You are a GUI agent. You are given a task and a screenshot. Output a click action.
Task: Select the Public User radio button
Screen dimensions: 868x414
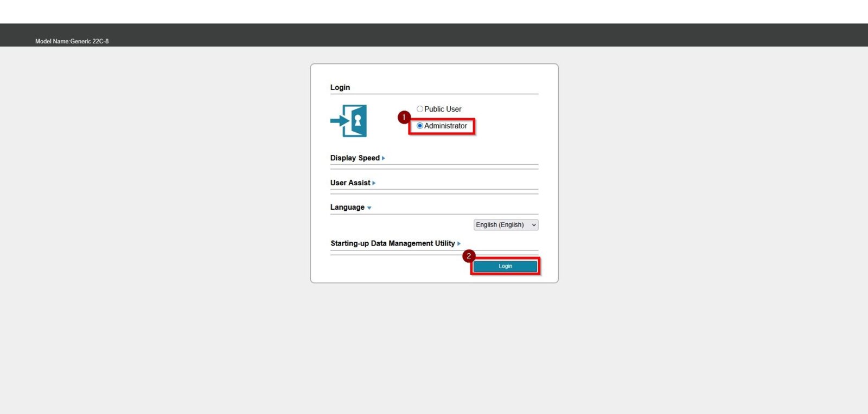tap(420, 109)
